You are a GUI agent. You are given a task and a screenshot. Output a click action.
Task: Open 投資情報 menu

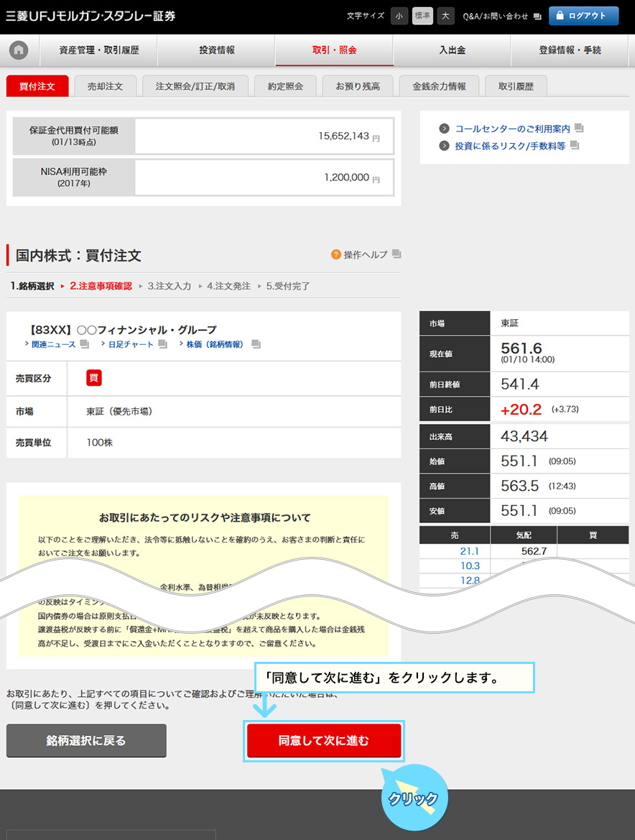(217, 50)
